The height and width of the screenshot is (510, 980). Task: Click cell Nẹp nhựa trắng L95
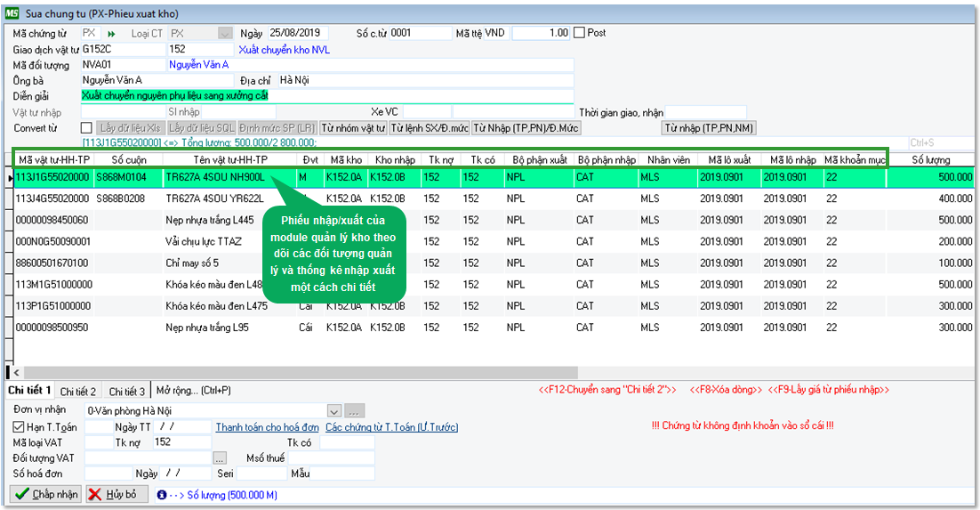[207, 328]
